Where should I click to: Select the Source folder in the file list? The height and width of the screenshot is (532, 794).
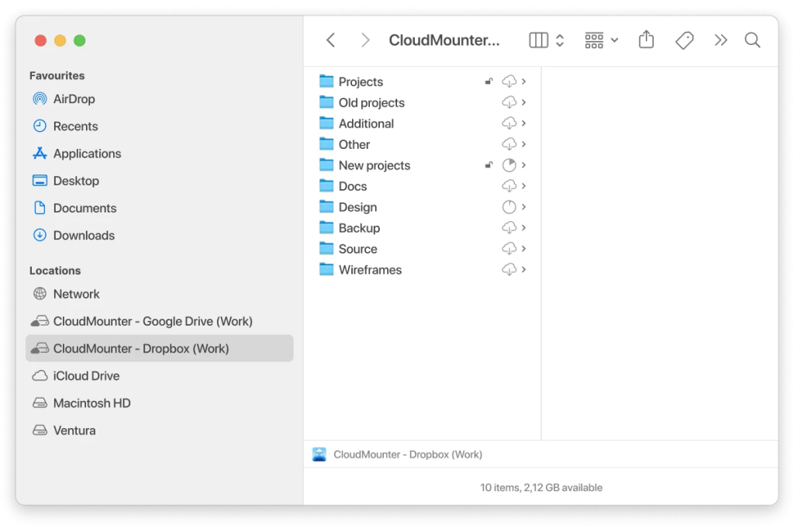click(x=357, y=248)
